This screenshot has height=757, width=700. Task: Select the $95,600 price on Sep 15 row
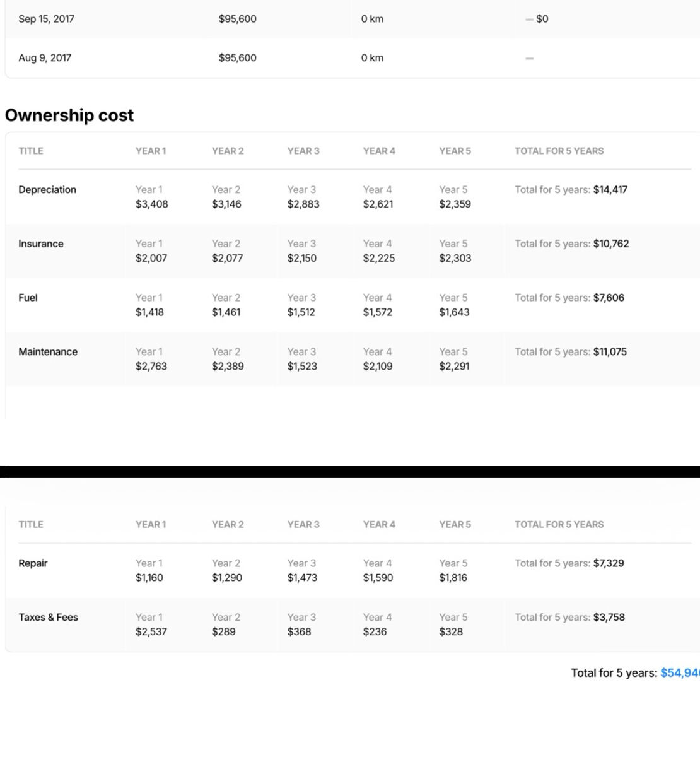238,19
